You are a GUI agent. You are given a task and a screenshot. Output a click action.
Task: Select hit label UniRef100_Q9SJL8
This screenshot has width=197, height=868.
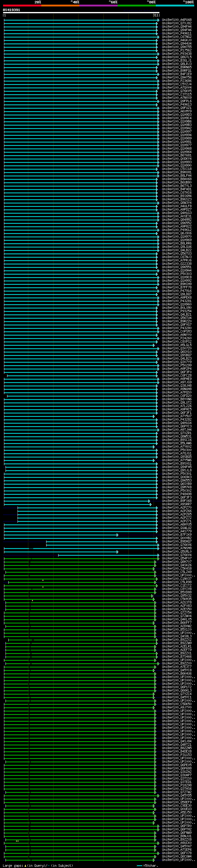pyautogui.click(x=177, y=470)
